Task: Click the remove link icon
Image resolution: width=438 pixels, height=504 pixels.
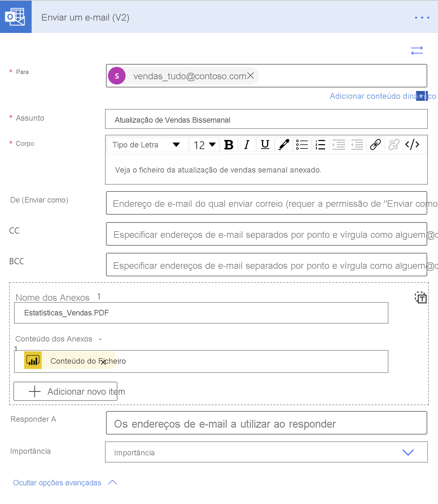Action: (x=394, y=145)
